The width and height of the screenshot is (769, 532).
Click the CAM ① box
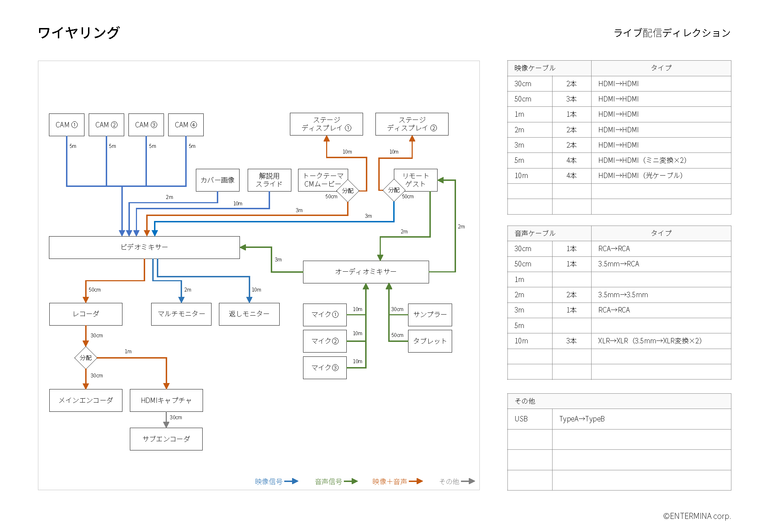[x=67, y=125]
